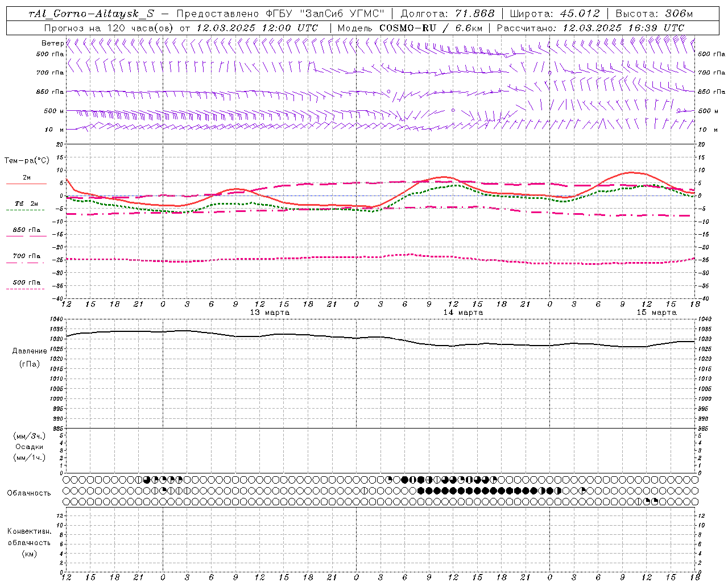Click the "(км)" convective height unit label
The image size is (728, 582).
(x=29, y=554)
